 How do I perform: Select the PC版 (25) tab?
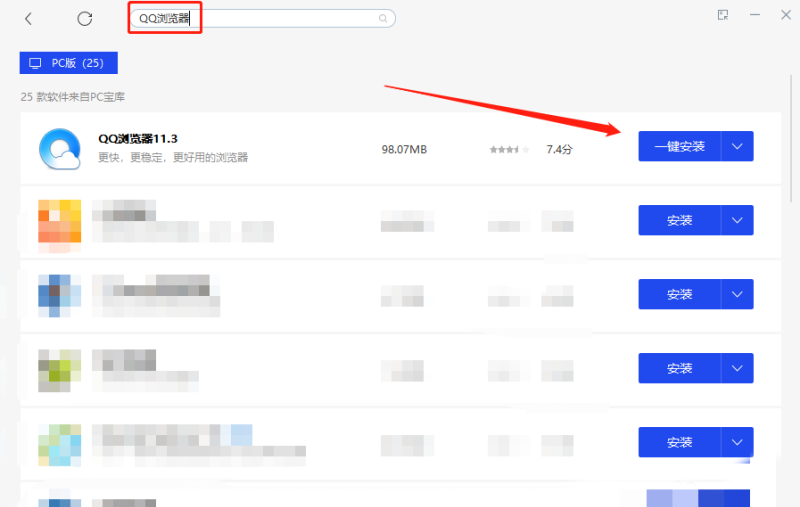(69, 63)
